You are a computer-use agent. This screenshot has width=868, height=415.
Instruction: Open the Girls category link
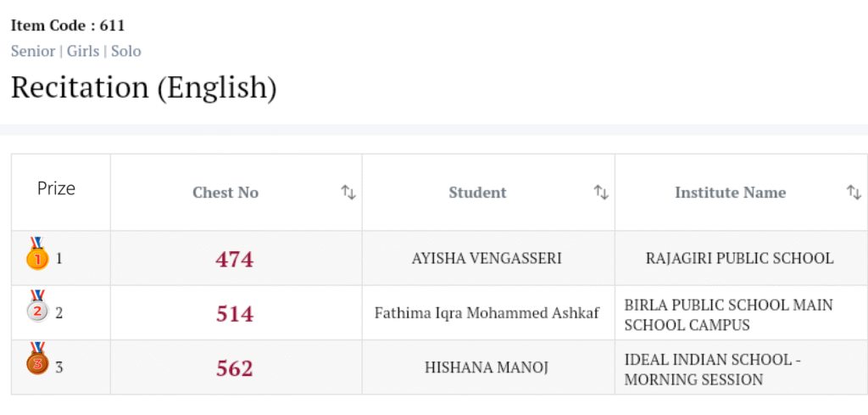[83, 51]
